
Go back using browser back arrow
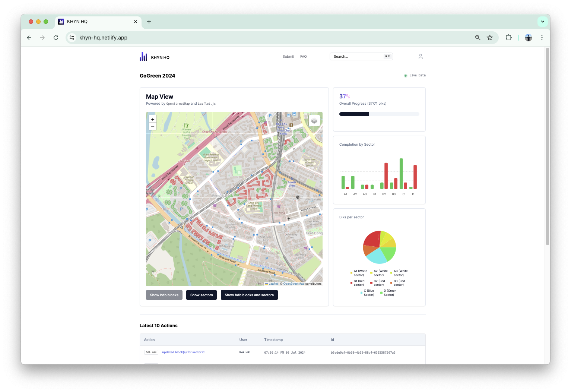click(x=29, y=38)
